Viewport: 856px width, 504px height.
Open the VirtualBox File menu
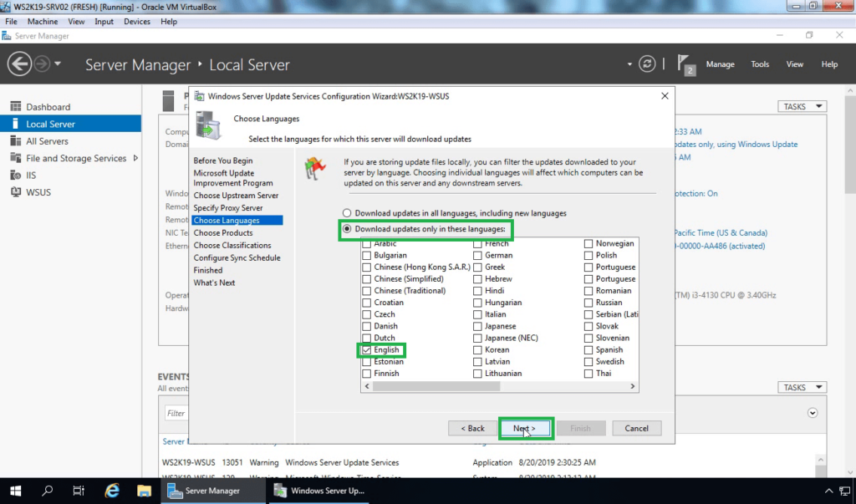coord(11,21)
